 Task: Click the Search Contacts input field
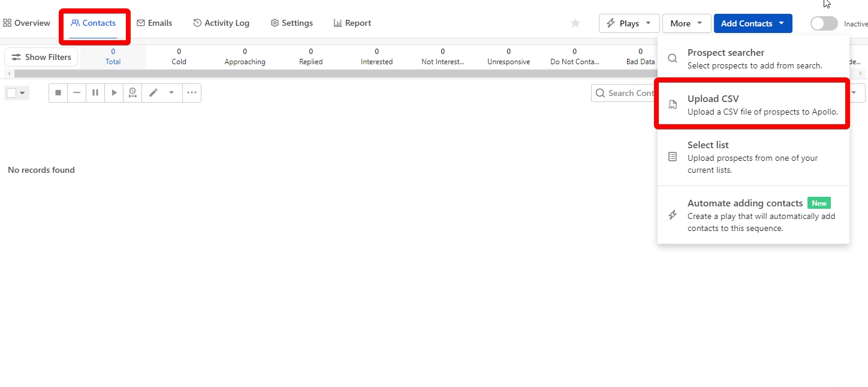[626, 93]
